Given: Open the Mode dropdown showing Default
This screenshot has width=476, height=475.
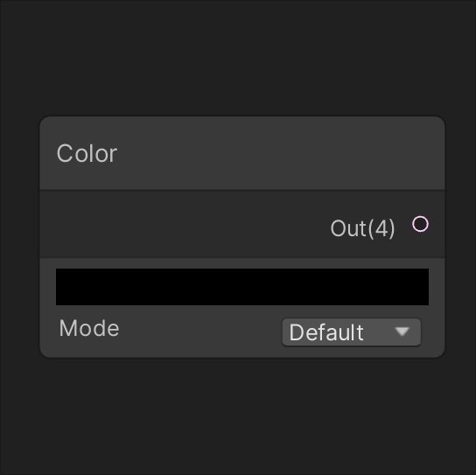Looking at the screenshot, I should point(352,332).
